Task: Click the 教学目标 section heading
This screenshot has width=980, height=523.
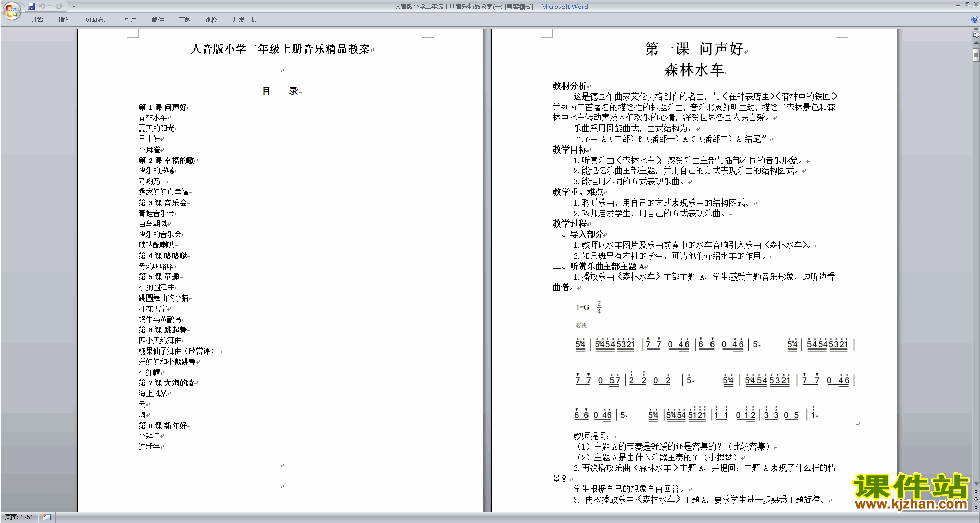Action: (x=570, y=150)
